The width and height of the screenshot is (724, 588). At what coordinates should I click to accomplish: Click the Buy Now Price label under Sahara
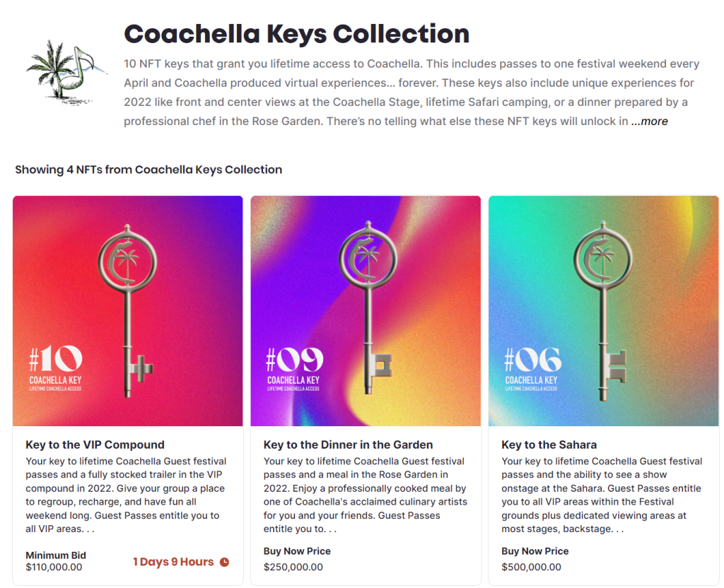tap(535, 551)
